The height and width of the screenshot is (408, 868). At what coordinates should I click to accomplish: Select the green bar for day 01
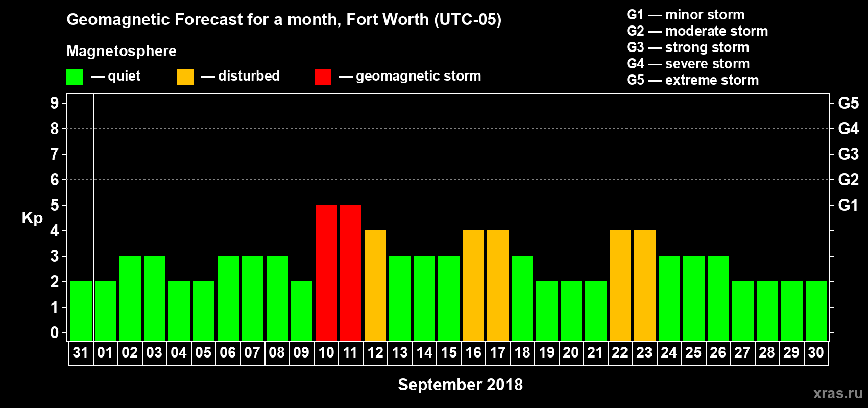[x=106, y=311]
